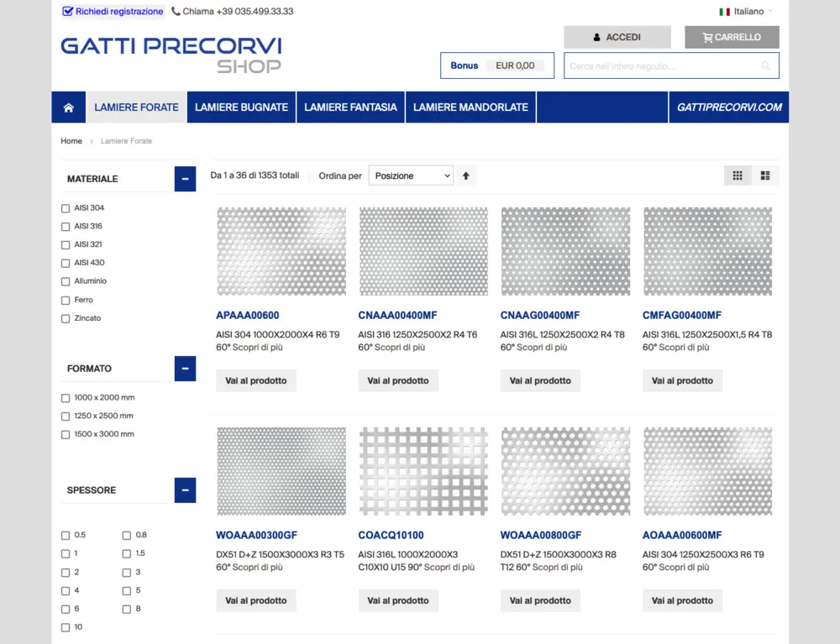
Task: Click Vai al prodotto for AOAAA00600MF
Action: pos(682,600)
